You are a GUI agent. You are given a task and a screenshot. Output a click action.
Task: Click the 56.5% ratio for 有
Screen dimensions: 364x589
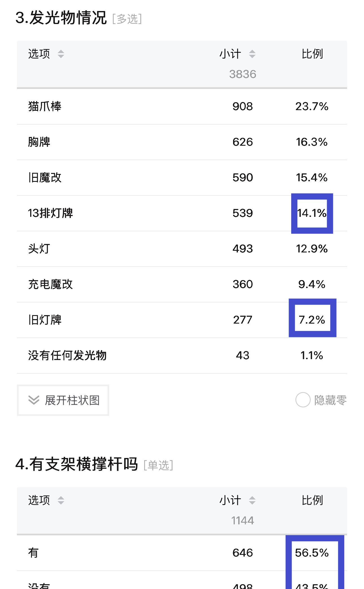click(312, 553)
